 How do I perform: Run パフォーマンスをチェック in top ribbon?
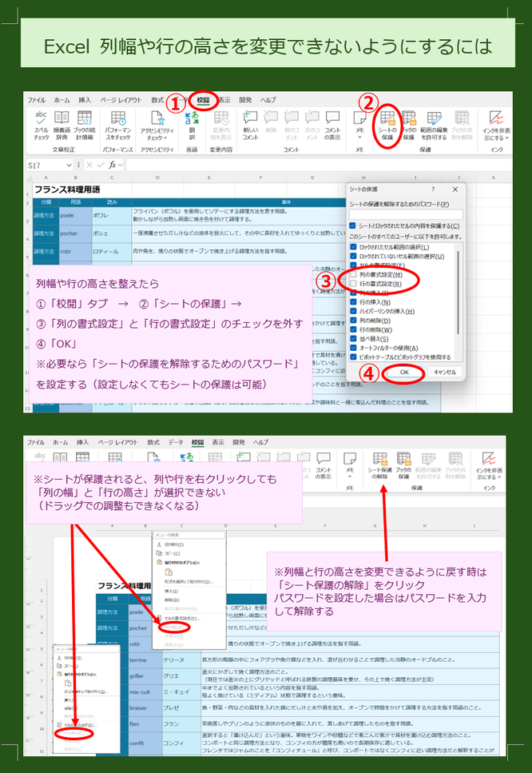(117, 126)
